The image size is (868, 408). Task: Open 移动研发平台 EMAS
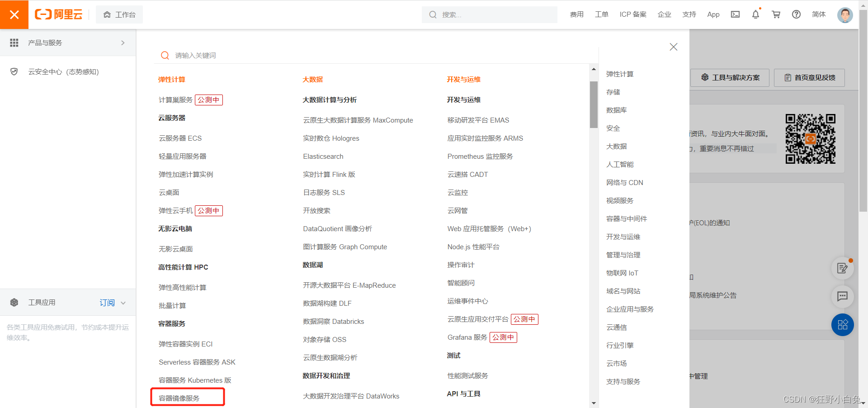tap(478, 120)
